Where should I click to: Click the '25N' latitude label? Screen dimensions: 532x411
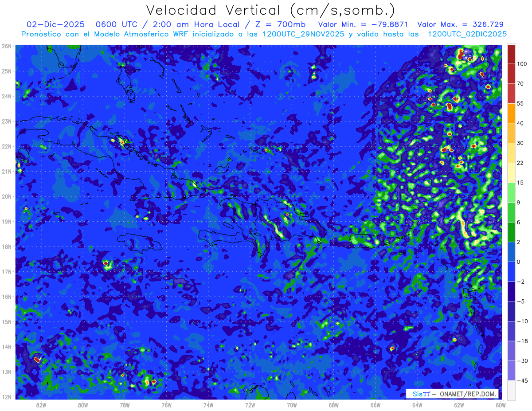point(7,71)
